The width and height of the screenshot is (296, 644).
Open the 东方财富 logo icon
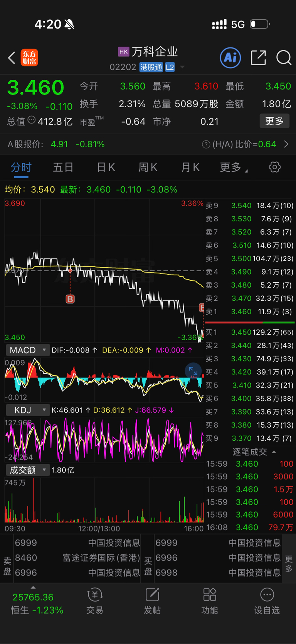tap(29, 58)
